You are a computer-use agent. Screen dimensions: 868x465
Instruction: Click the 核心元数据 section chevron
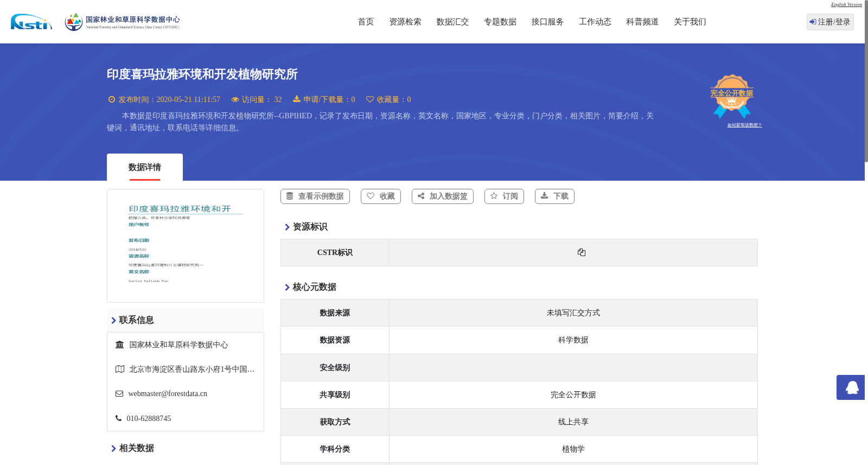[x=287, y=287]
